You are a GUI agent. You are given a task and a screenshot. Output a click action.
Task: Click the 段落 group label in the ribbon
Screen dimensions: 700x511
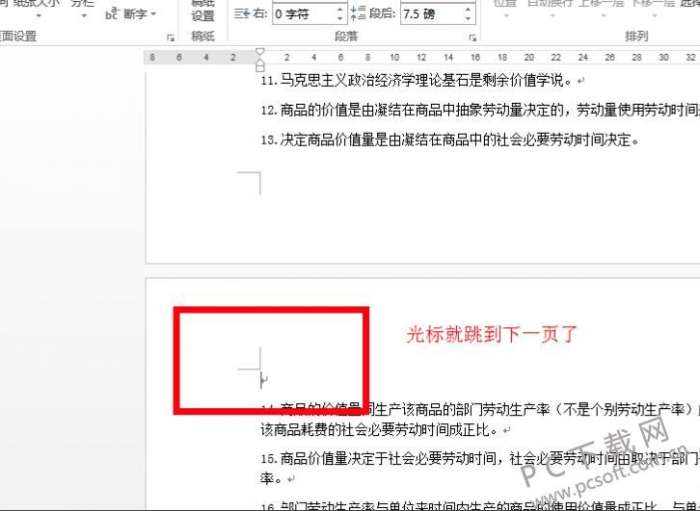click(346, 36)
